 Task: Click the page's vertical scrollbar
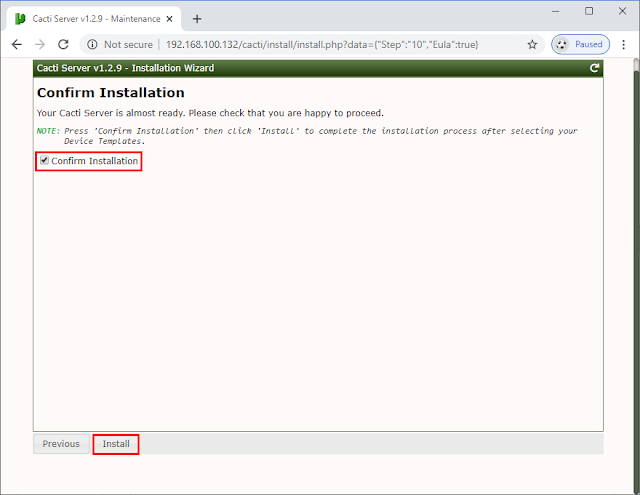(636, 276)
